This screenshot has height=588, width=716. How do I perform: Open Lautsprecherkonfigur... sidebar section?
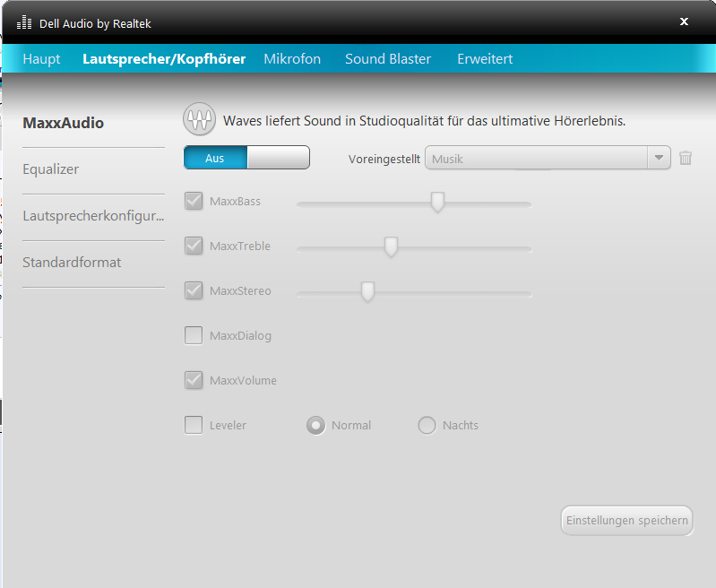coord(93,216)
